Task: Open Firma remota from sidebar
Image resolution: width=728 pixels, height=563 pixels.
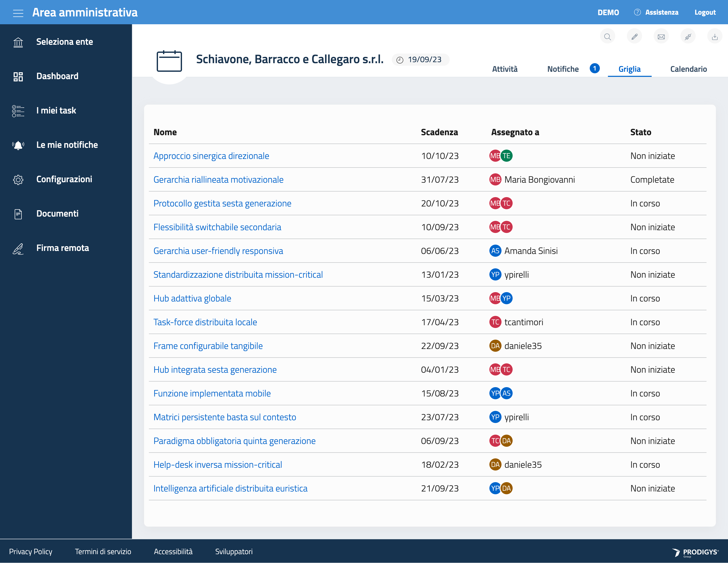Action: [62, 248]
